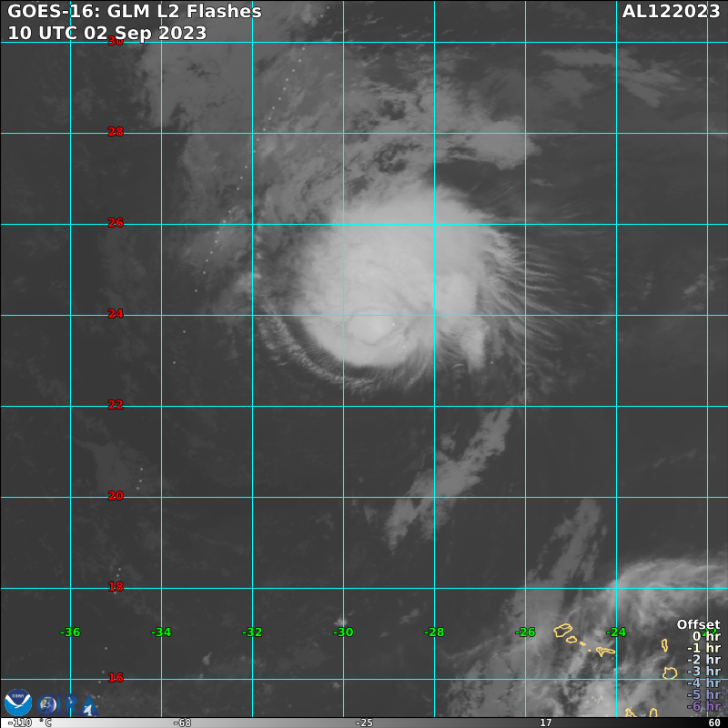Viewport: 728px width, 728px height.
Task: Click the '0 hr' offset legend entry
Action: point(706,636)
